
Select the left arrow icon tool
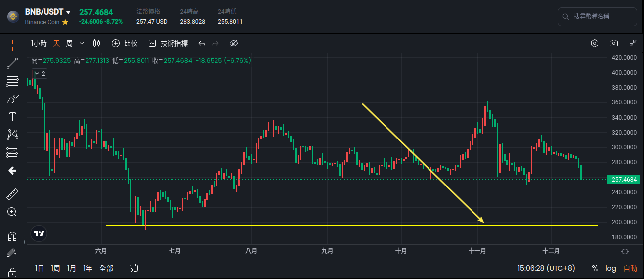(x=12, y=171)
